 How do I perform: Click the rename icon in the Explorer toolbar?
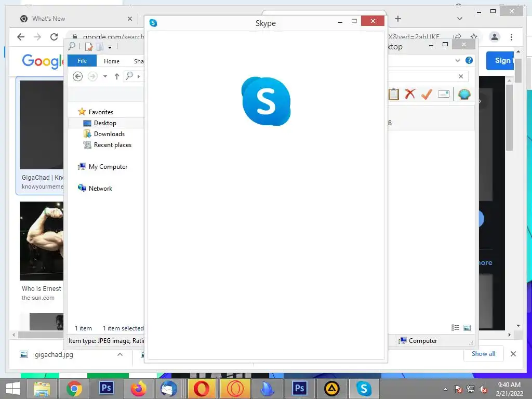tap(444, 94)
